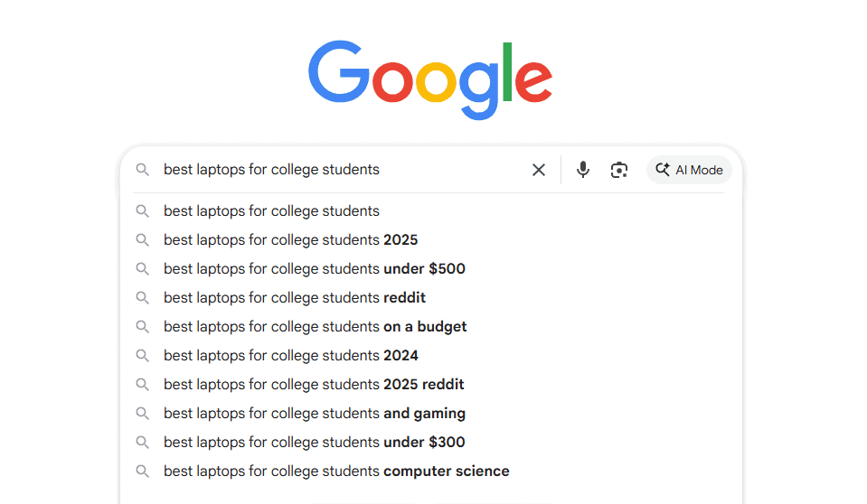867x504 pixels.
Task: Select the first suggestion "best laptops for college students"
Action: (271, 211)
